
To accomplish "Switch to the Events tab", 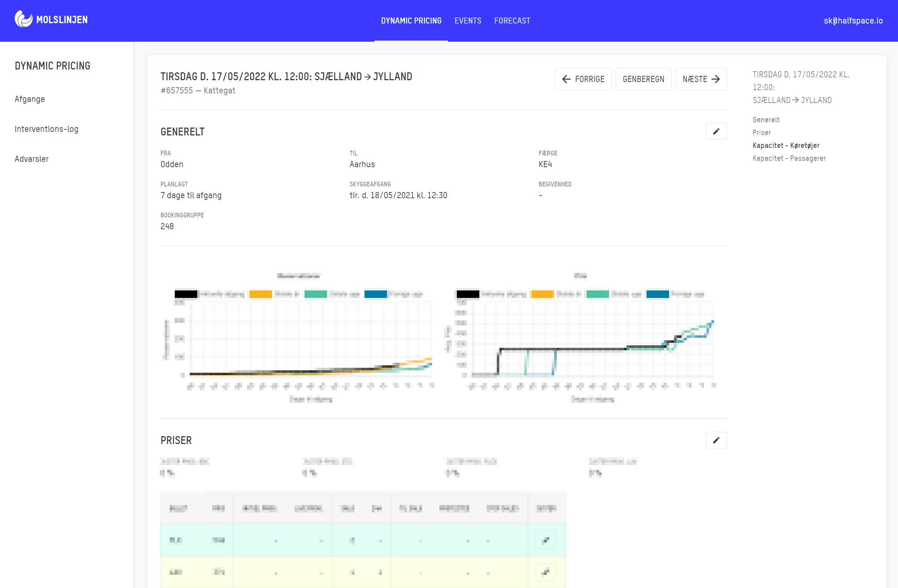I will (x=468, y=21).
